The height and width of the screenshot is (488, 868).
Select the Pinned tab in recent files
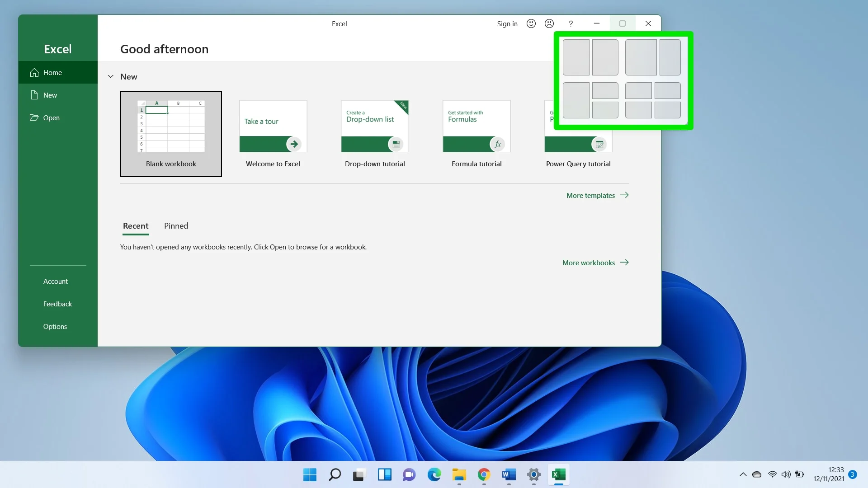pyautogui.click(x=175, y=225)
